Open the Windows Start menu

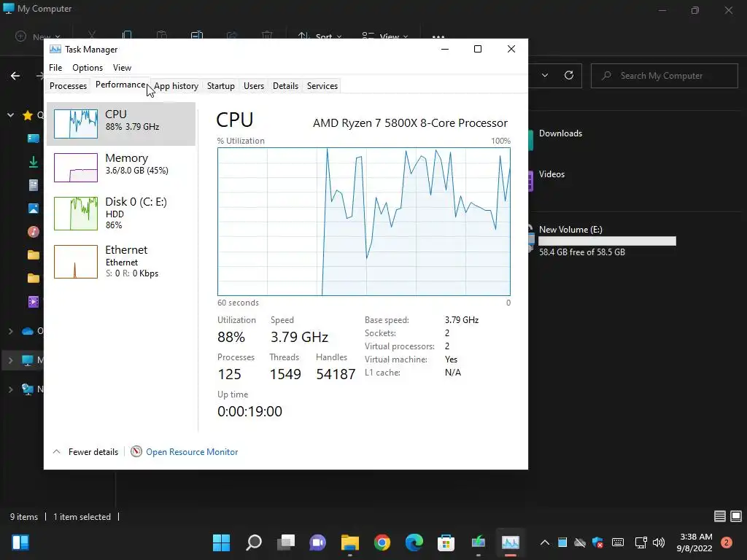pyautogui.click(x=221, y=542)
